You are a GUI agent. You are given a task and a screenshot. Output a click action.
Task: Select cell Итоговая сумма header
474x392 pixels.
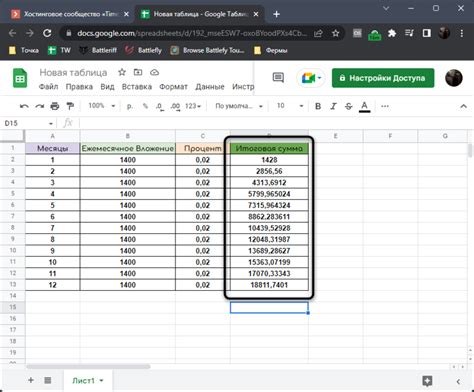(x=269, y=148)
